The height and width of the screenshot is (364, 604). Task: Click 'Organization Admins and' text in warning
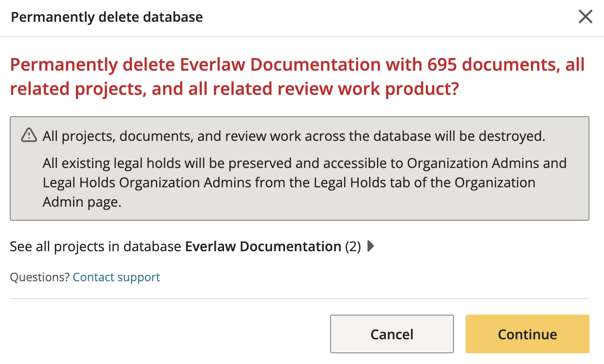coord(487,163)
